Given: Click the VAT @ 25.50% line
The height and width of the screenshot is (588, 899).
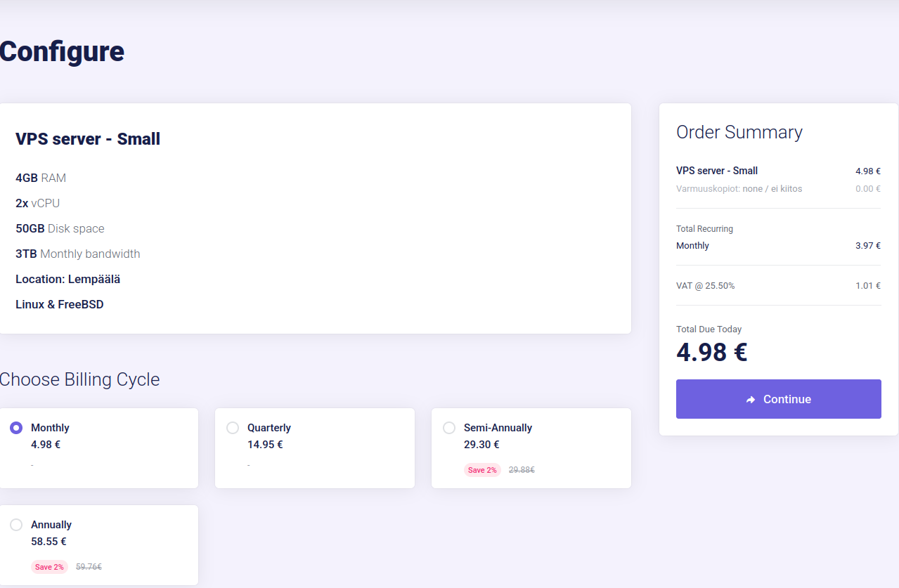Looking at the screenshot, I should click(x=705, y=286).
